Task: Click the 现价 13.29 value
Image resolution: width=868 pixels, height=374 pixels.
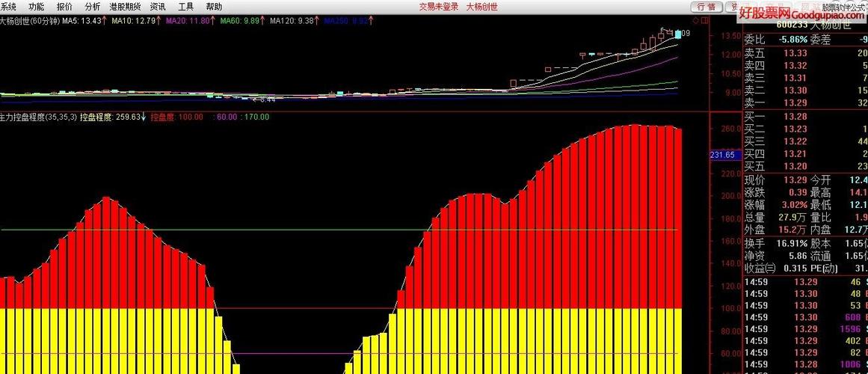Action: pos(795,180)
